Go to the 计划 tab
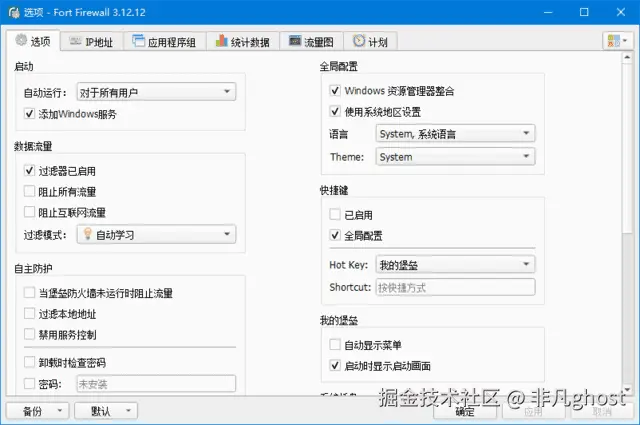This screenshot has width=640, height=425. (370, 41)
